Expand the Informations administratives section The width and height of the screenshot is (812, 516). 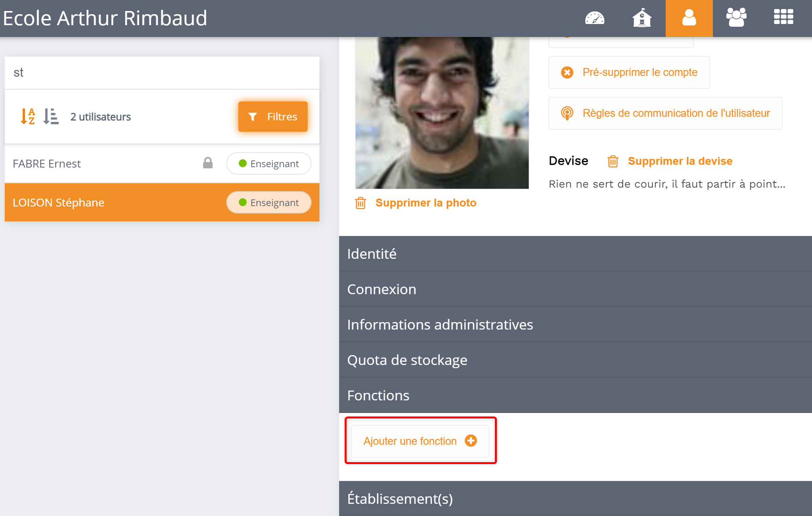[x=575, y=324]
